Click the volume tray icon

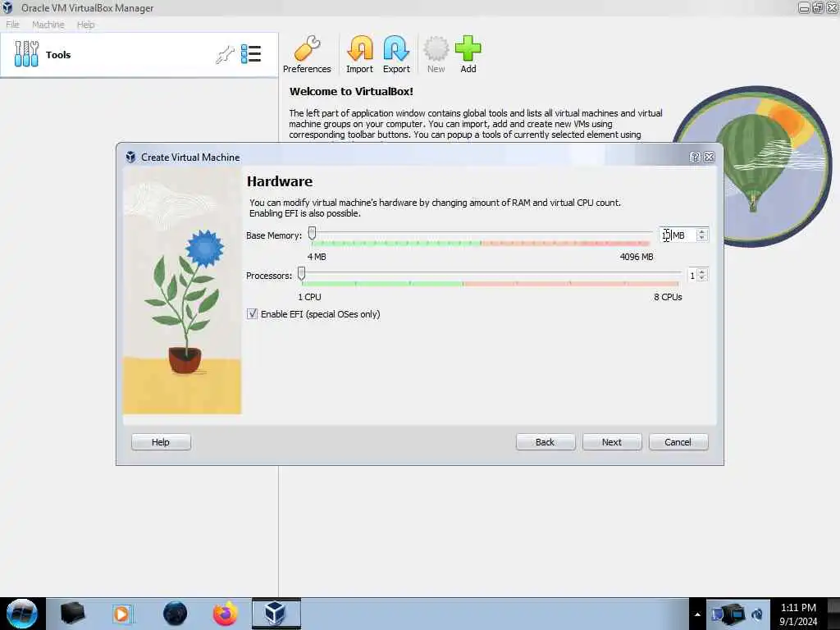click(757, 614)
